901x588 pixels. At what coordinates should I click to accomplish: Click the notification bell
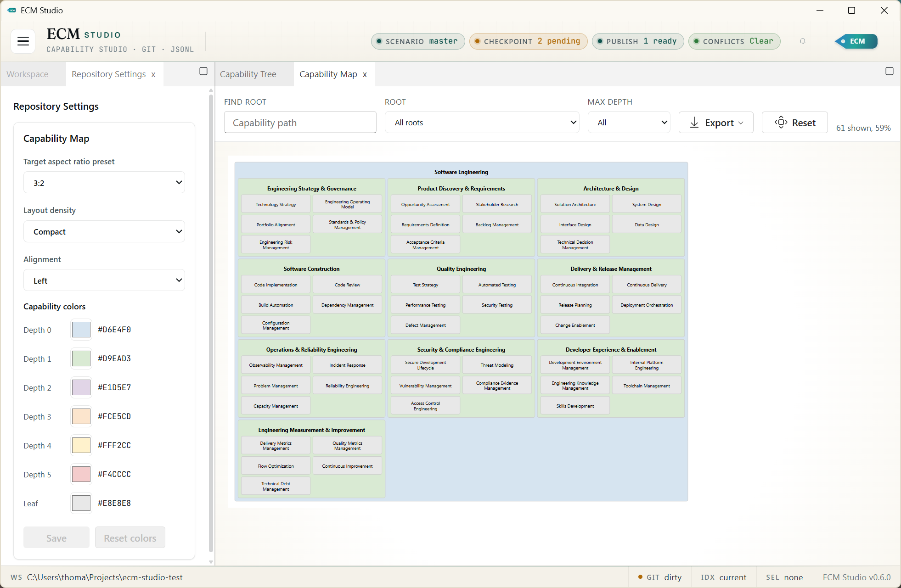pos(802,41)
